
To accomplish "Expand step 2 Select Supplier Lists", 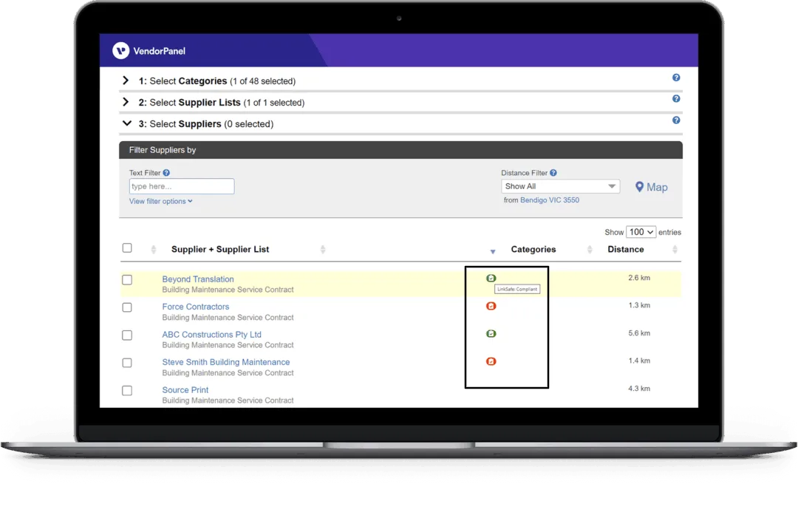I will click(126, 102).
